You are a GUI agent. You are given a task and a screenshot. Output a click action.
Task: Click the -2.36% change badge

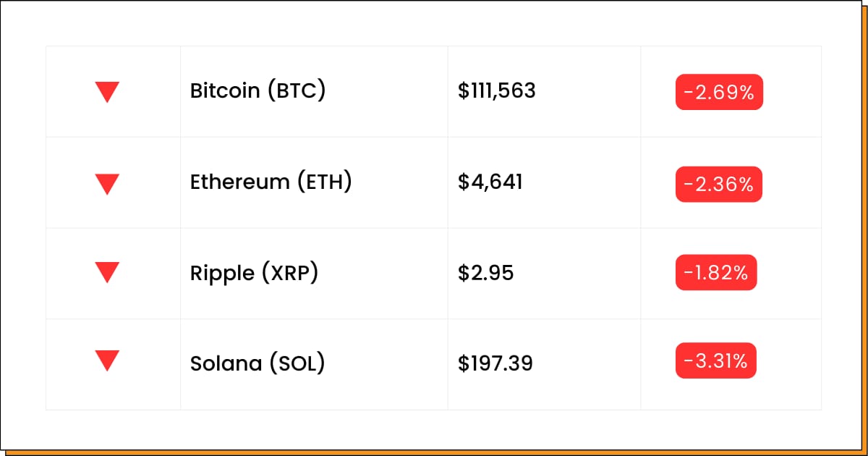point(719,184)
